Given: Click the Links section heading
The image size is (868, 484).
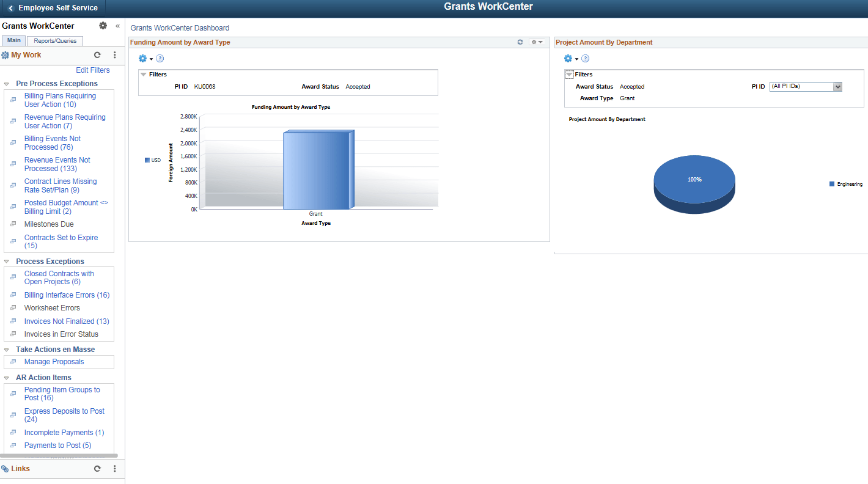Looking at the screenshot, I should pyautogui.click(x=20, y=469).
